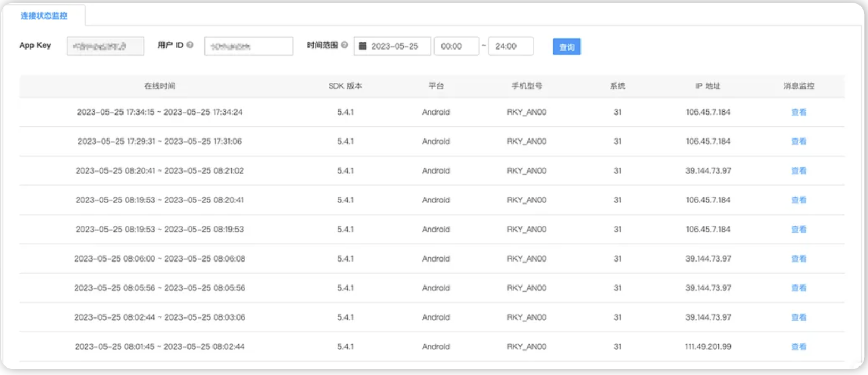The image size is (868, 375).
Task: Click IP 39.144.73.97 in the 08:20:41 ~ 08:21:02 row
Action: click(x=708, y=170)
